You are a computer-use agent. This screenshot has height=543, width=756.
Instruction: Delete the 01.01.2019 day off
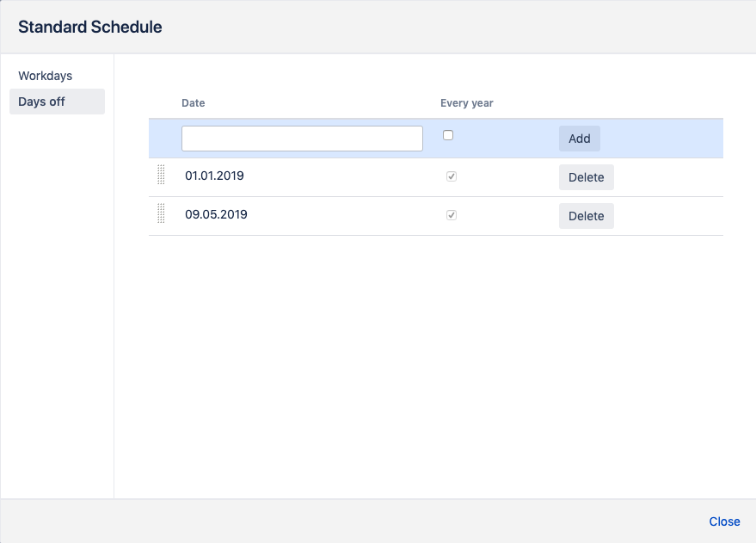[586, 177]
